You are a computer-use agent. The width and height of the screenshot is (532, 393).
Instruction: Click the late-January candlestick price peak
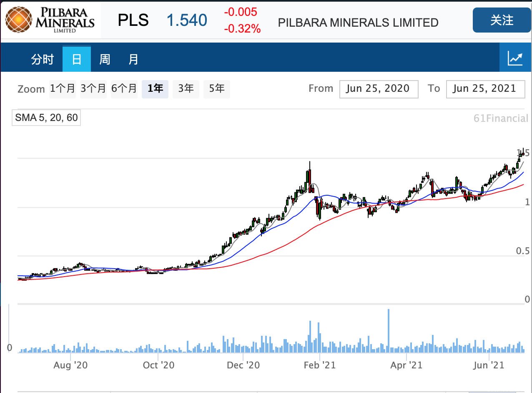(309, 177)
